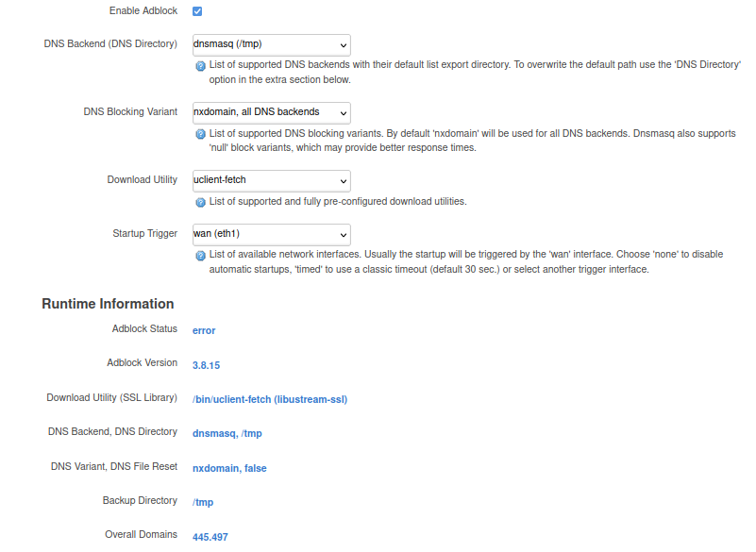Click the 'Adblock Status' label
This screenshot has width=756, height=552.
pyautogui.click(x=144, y=328)
